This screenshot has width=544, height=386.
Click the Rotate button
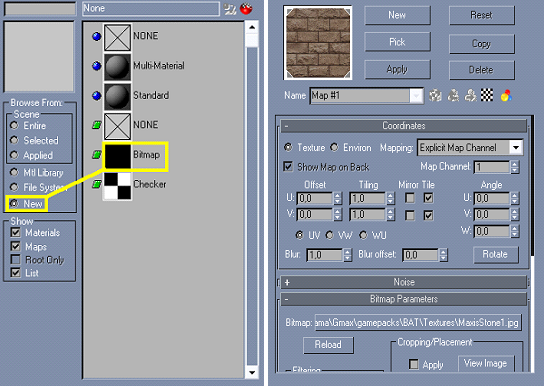tap(496, 255)
